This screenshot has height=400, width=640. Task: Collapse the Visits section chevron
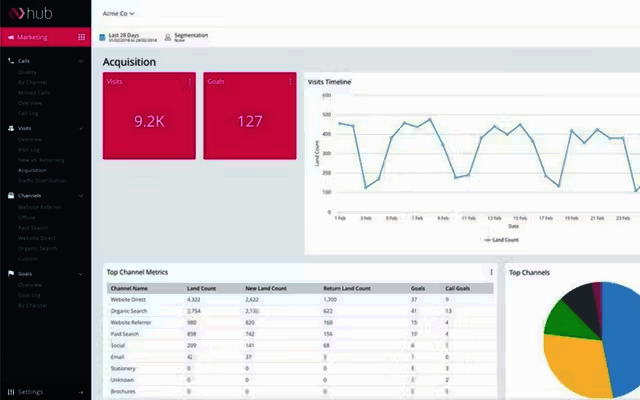[81, 128]
